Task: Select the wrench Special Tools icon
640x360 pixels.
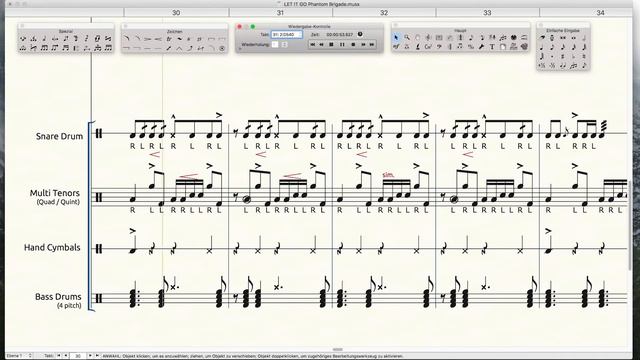Action: point(481,47)
